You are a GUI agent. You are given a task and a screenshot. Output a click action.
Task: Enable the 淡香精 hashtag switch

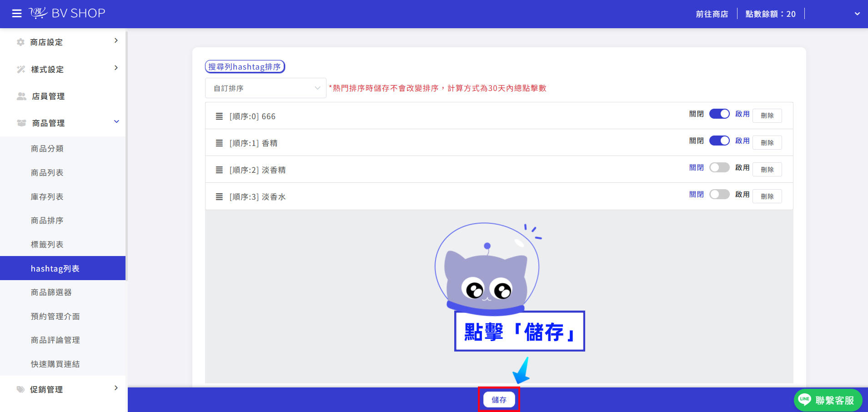(719, 167)
